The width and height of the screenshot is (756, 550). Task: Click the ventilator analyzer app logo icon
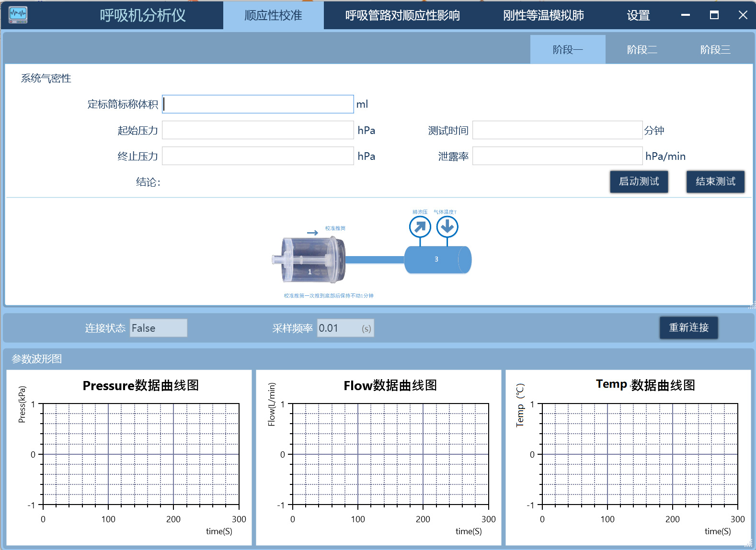pyautogui.click(x=18, y=15)
